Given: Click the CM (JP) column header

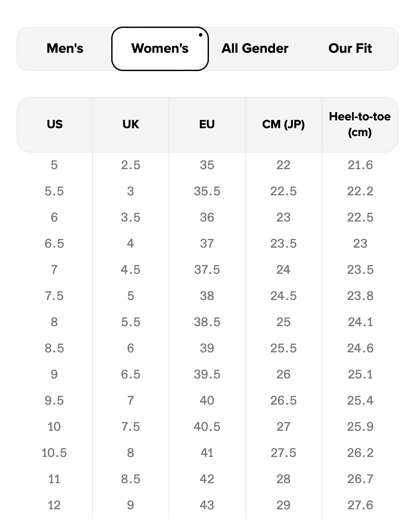Looking at the screenshot, I should [x=283, y=125].
